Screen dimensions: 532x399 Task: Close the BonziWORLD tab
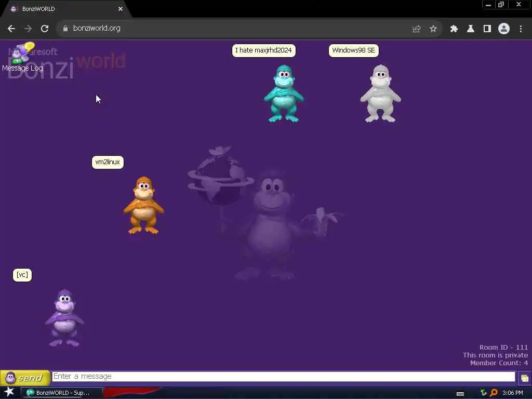pos(121,9)
